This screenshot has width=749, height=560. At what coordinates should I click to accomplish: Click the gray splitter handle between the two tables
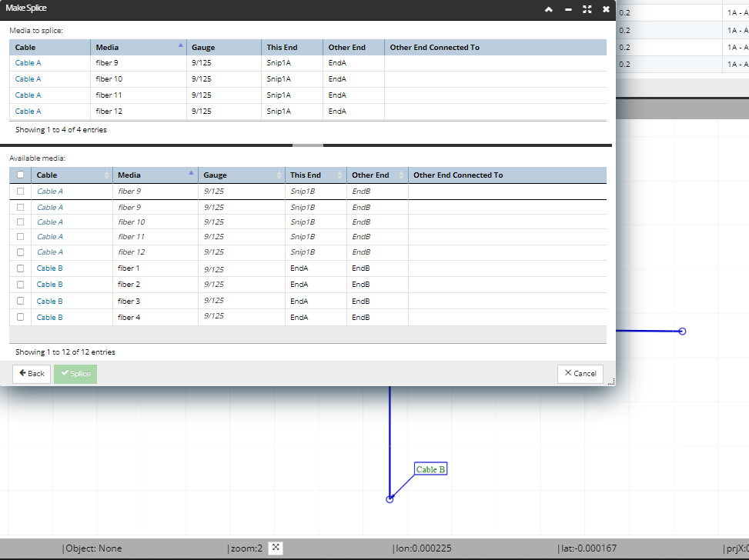tap(308, 145)
